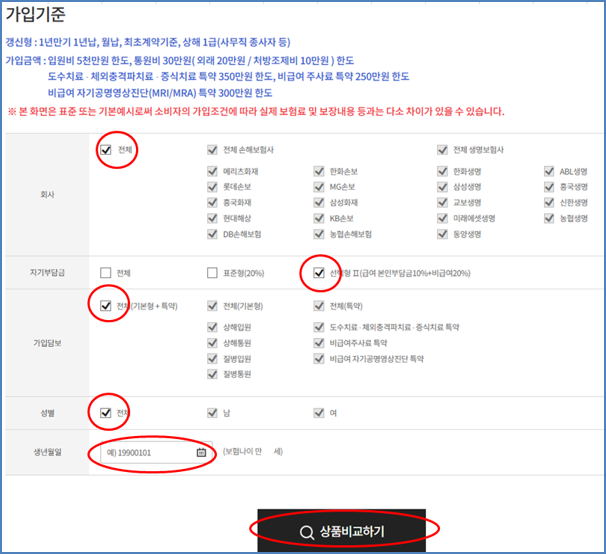Uncheck 여 gender option
The width and height of the screenshot is (606, 554).
(319, 413)
